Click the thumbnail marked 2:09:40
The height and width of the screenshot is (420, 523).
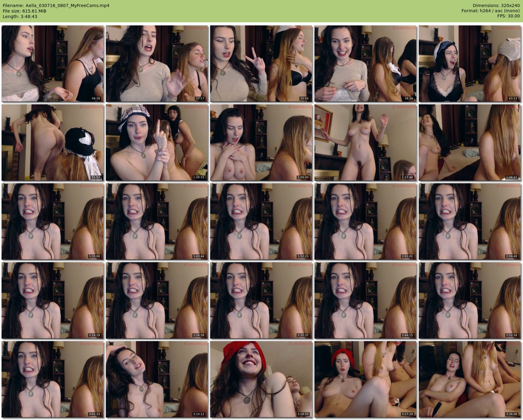470,221
